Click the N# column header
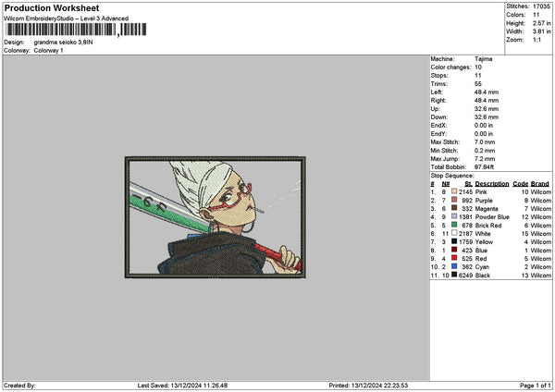The height and width of the screenshot is (392, 555). (446, 184)
